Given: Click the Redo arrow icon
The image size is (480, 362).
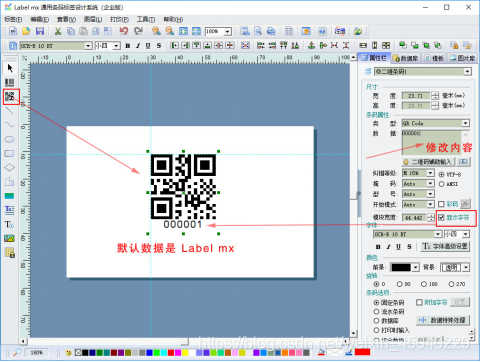Looking at the screenshot, I should click(138, 31).
